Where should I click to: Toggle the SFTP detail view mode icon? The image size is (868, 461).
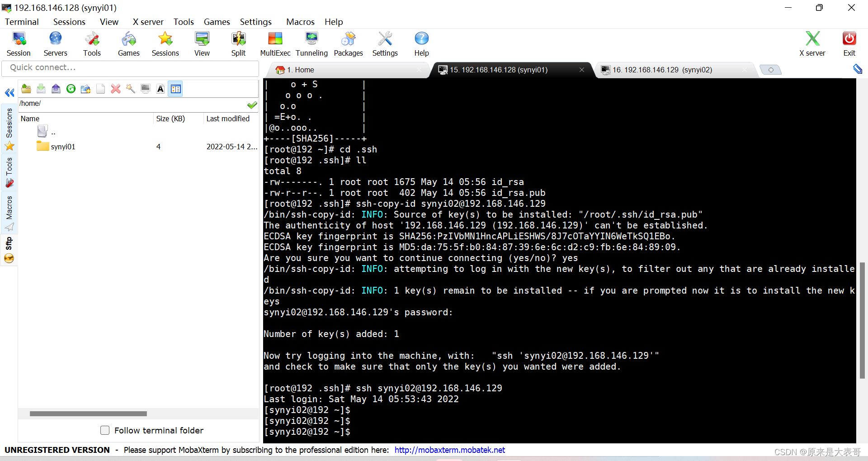tap(176, 89)
